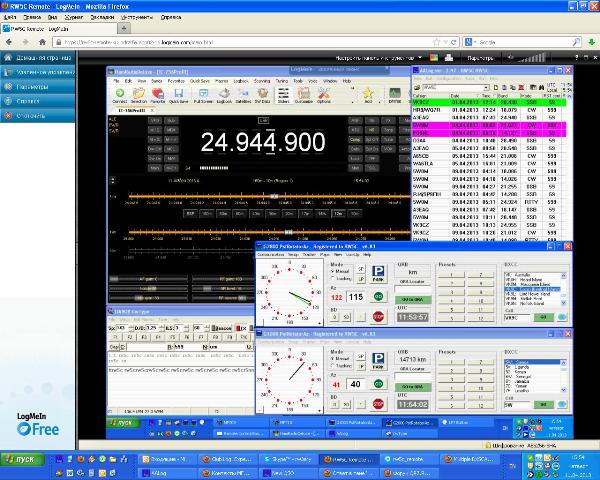Viewport: 600px width, 480px height.
Task: Click Windows пуск Start button on local taskbar
Action: [22, 459]
